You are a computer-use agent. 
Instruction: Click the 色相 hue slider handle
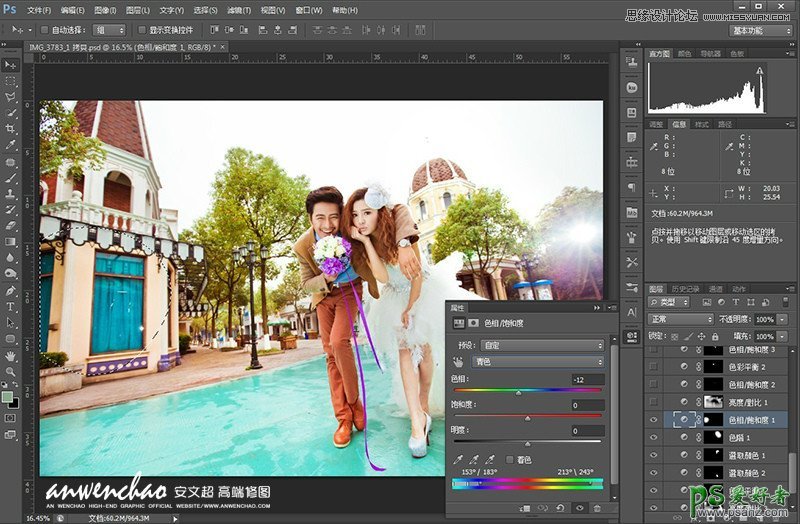[x=518, y=393]
